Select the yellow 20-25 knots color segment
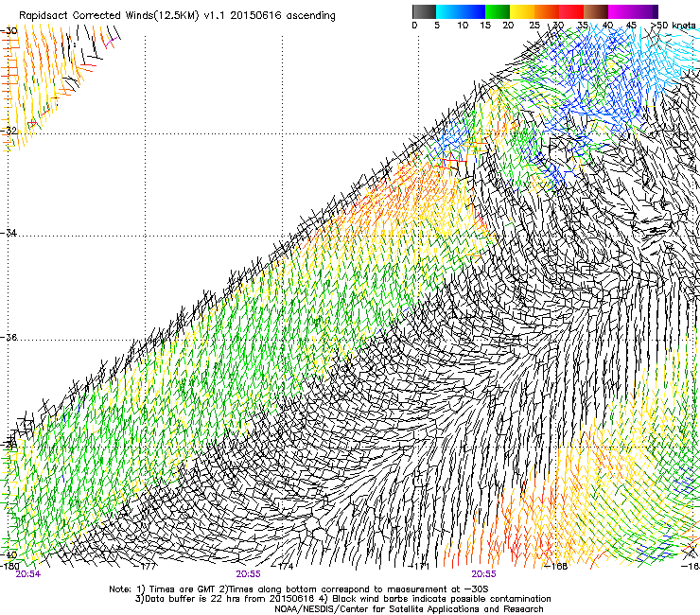 (522, 11)
